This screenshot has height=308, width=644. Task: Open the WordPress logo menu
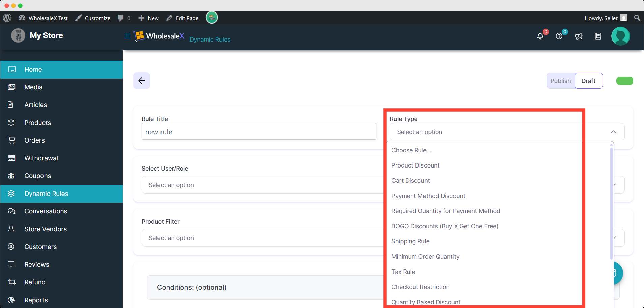(7, 18)
